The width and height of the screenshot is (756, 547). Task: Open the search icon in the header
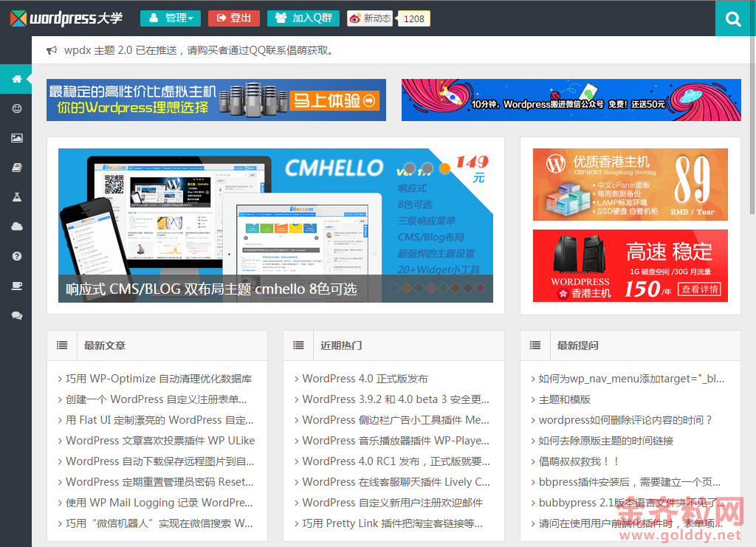pos(733,18)
